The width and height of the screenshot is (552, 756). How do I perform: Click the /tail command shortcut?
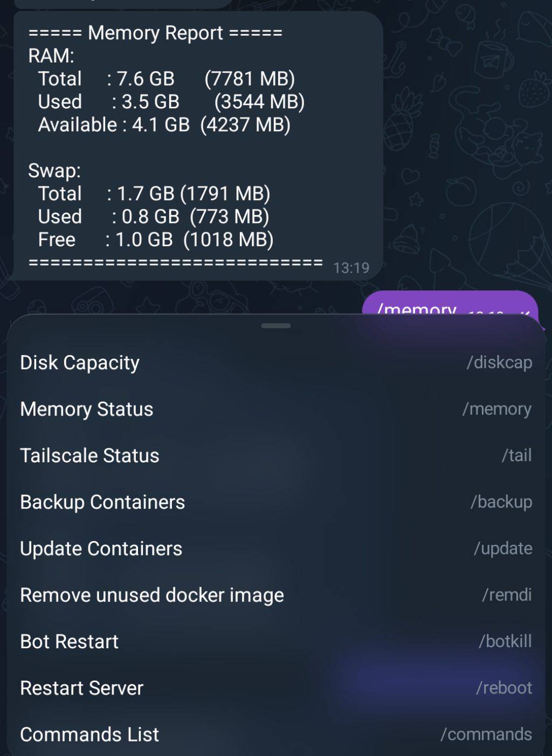(x=516, y=455)
